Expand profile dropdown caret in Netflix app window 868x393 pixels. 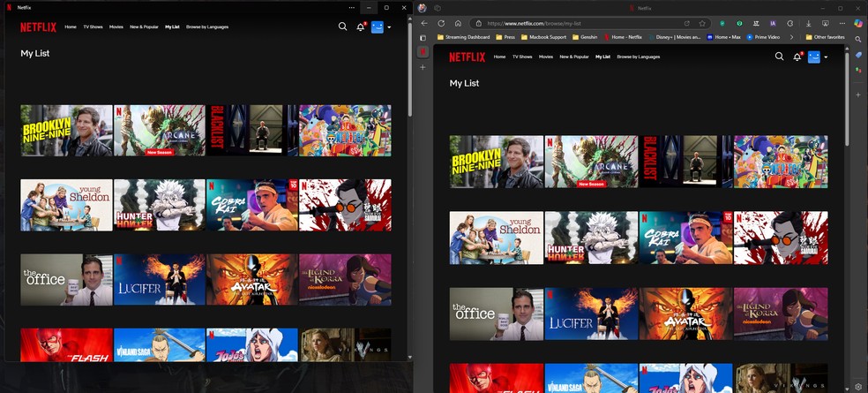click(x=389, y=27)
